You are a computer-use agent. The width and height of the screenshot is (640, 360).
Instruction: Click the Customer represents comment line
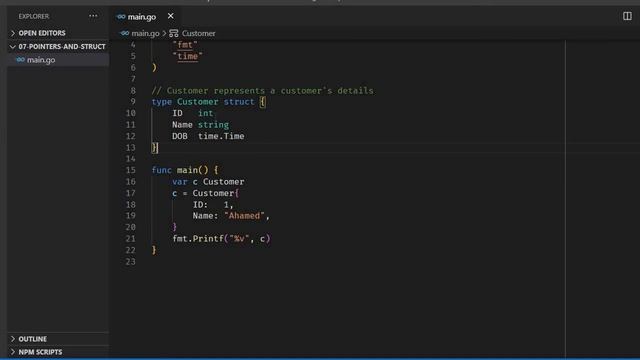click(x=262, y=90)
